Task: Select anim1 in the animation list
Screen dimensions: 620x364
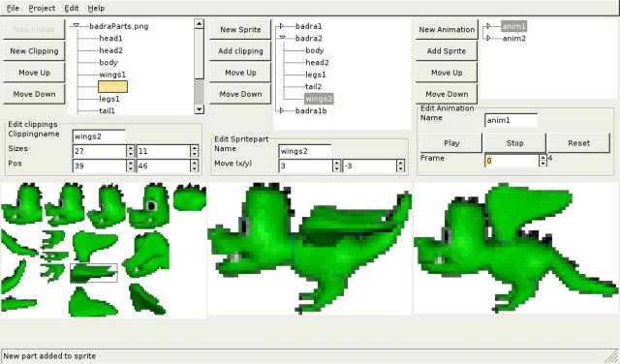Action: pos(514,26)
